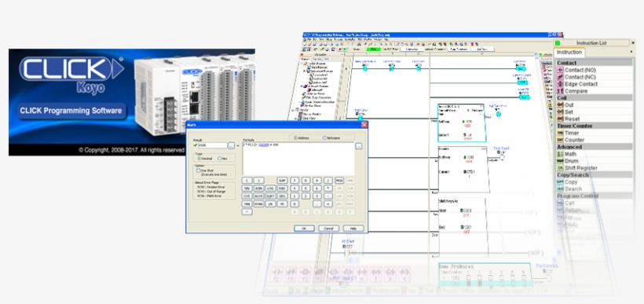Image resolution: width=644 pixels, height=304 pixels.
Task: Insert SQRT function in formula
Action: tap(270, 196)
